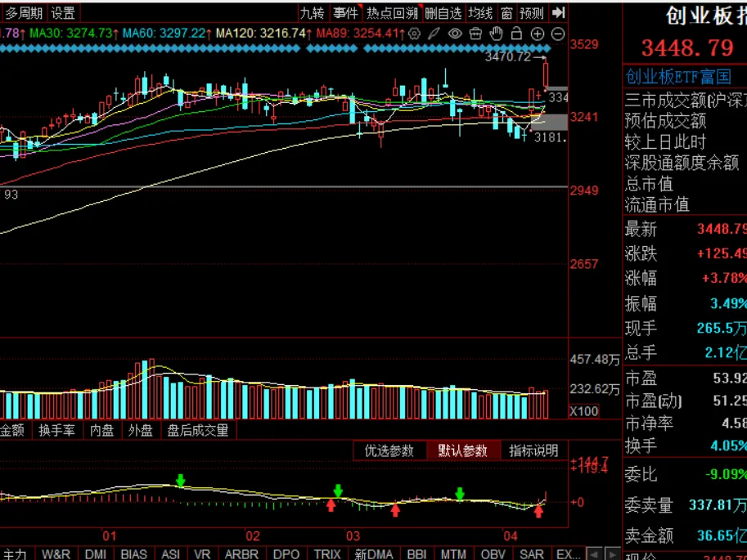Select the DPO indicator tab
The height and width of the screenshot is (560, 747).
click(286, 553)
